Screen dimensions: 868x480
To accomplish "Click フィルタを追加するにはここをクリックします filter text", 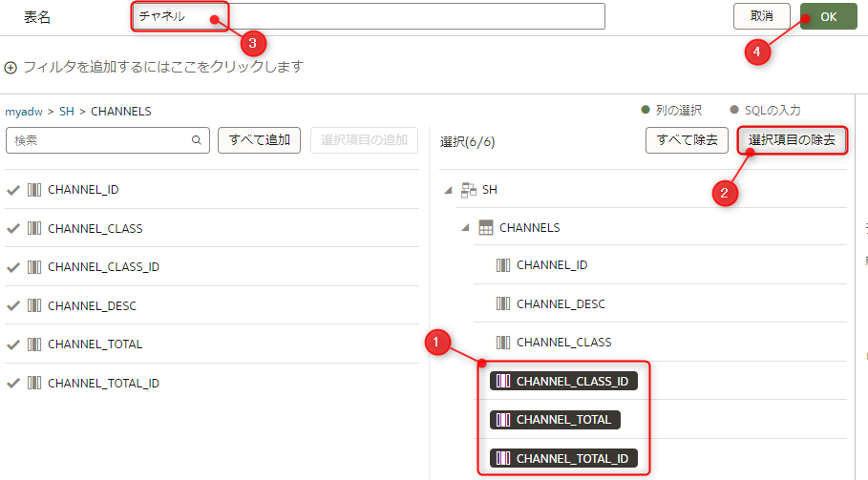I will coord(163,67).
